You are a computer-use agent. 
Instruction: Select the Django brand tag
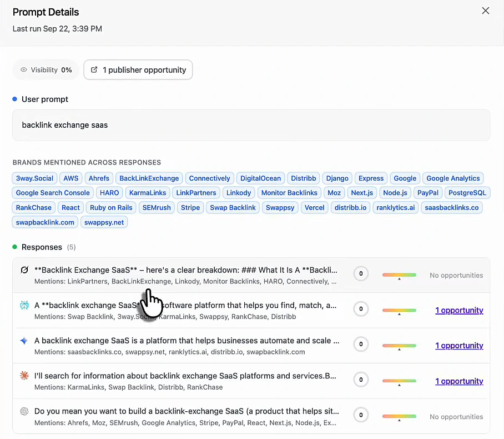point(337,178)
